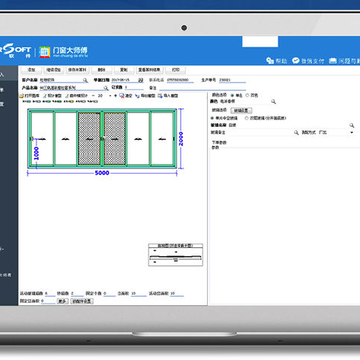The width and height of the screenshot is (360, 360).
Task: Select the right hatched screen sash panel
Action: click(115, 139)
